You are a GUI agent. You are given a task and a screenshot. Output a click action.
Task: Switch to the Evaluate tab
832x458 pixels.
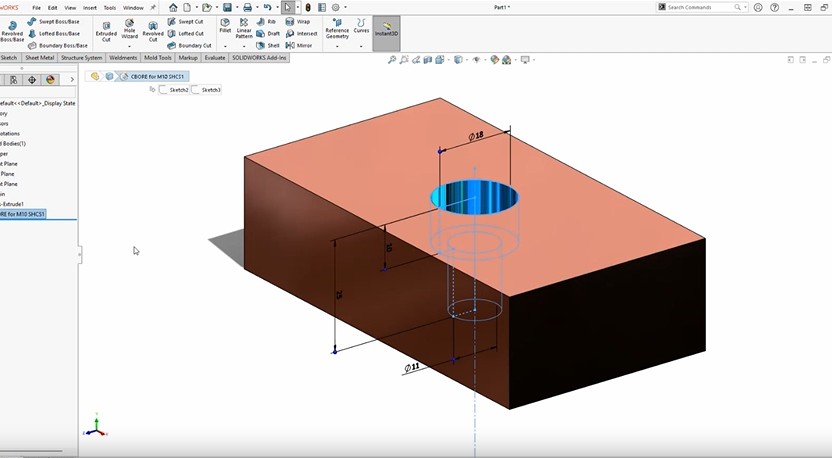coord(215,58)
